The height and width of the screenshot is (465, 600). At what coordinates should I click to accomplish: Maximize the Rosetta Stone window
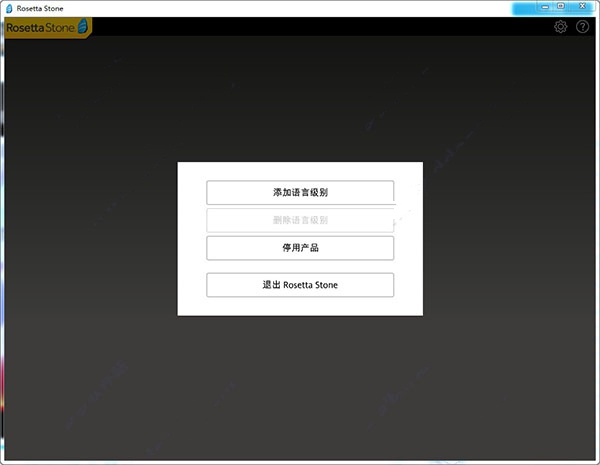[x=561, y=6]
